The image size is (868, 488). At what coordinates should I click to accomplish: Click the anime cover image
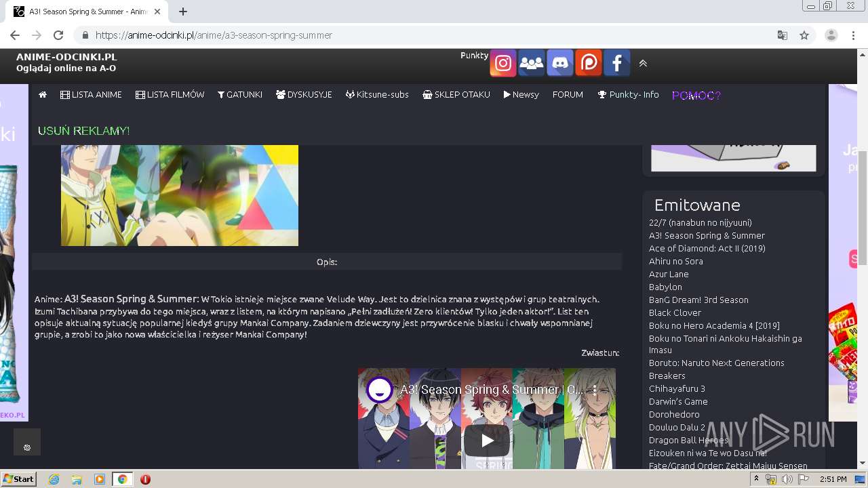[x=180, y=195]
